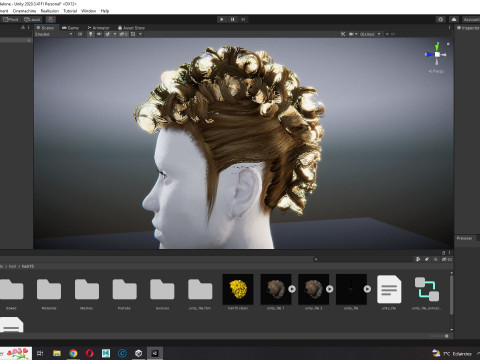Open the Gizmos dropdown arrow
480x360 pixels.
tap(379, 34)
